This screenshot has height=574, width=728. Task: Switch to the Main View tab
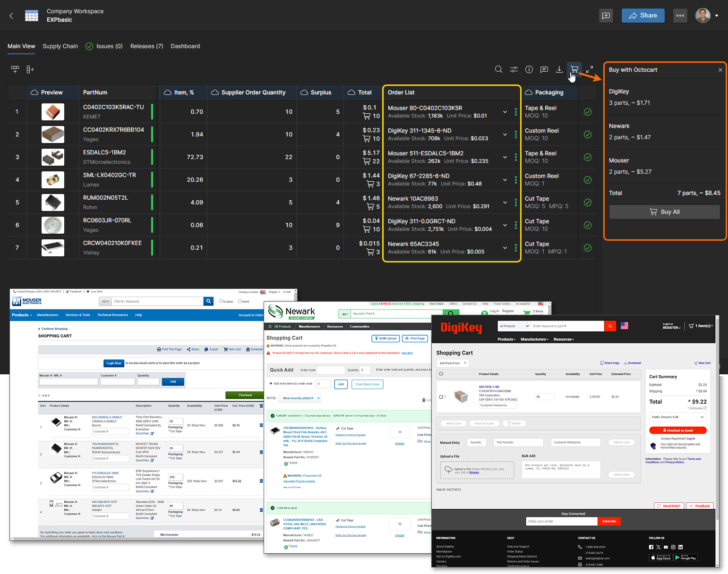(21, 46)
